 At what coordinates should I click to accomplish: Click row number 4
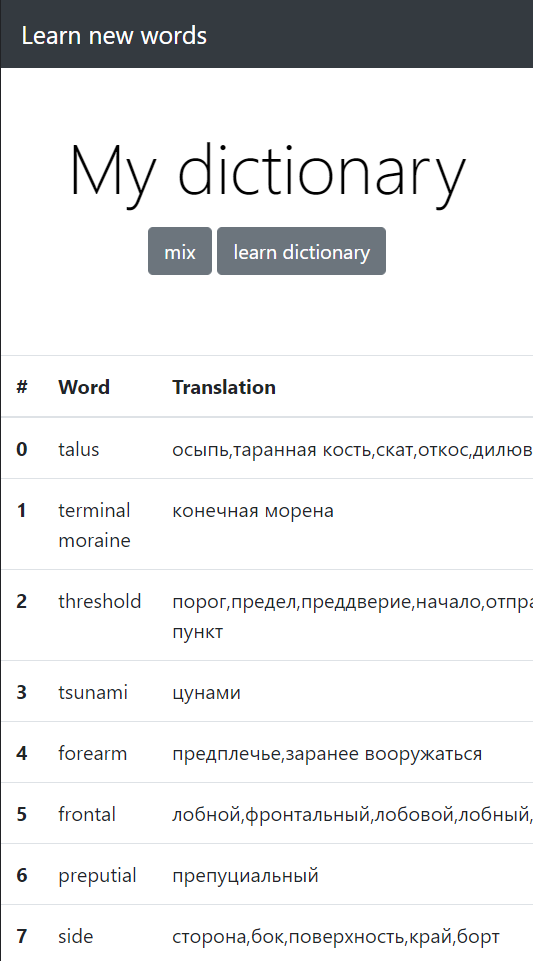pos(21,753)
